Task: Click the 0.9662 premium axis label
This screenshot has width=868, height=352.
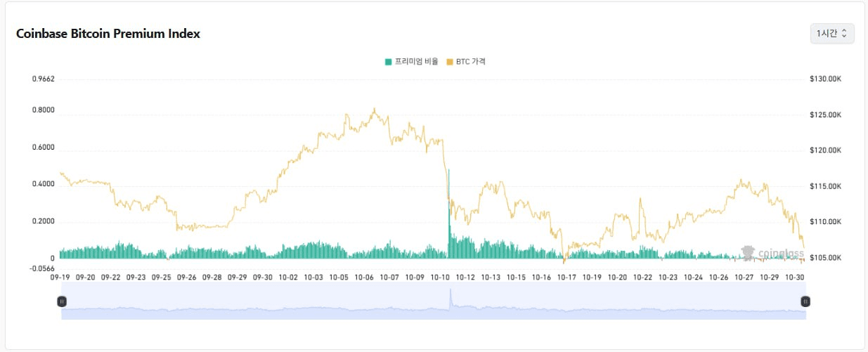Action: tap(44, 79)
